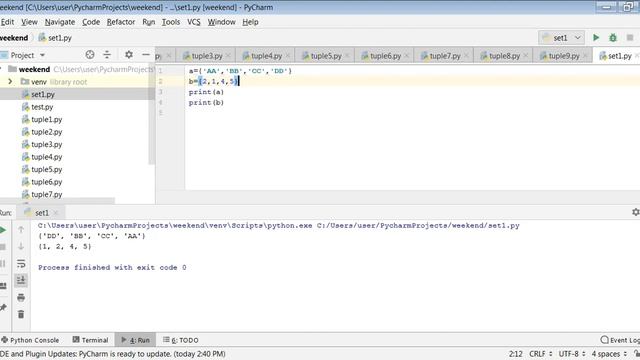Open tuple4.py in the project tree

pos(47,157)
